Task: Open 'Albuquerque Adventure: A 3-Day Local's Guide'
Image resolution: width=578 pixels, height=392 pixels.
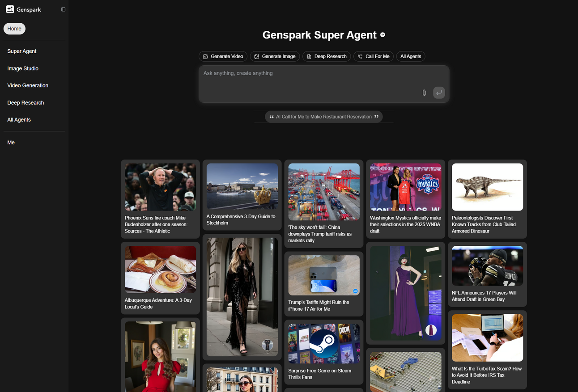Action: pos(158,303)
